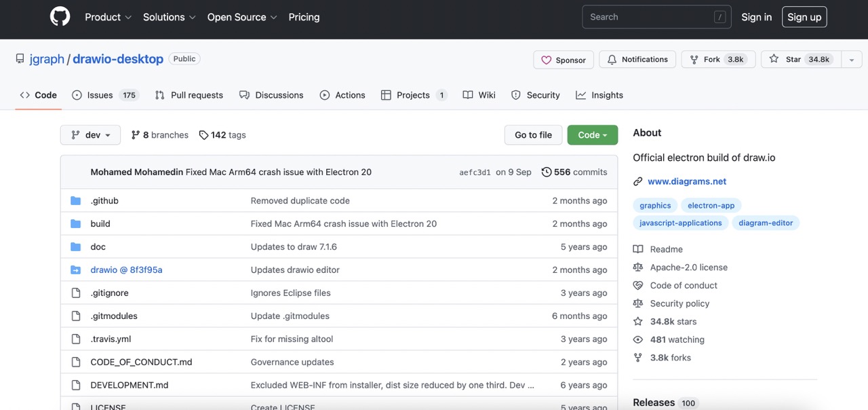Screen dimensions: 868x410
Task: Open the Discussions tab
Action: [271, 95]
